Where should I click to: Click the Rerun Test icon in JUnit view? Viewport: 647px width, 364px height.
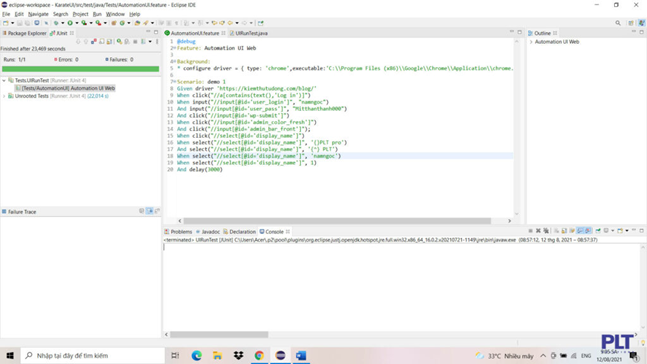click(119, 41)
